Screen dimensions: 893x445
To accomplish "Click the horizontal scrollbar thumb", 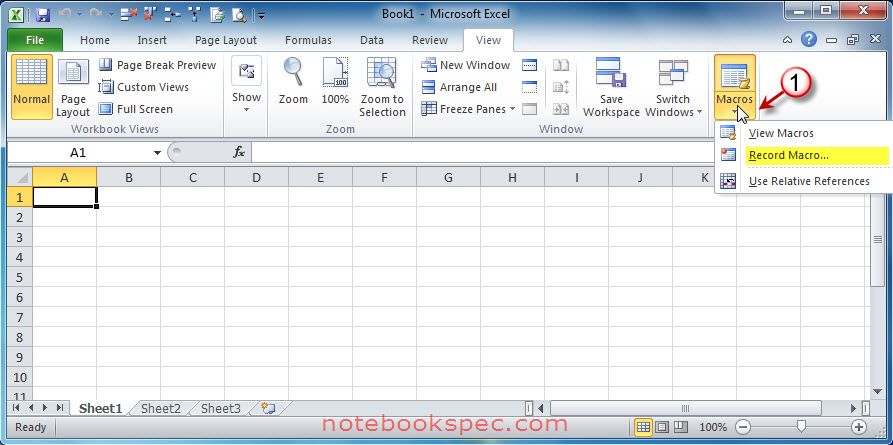I will 686,408.
